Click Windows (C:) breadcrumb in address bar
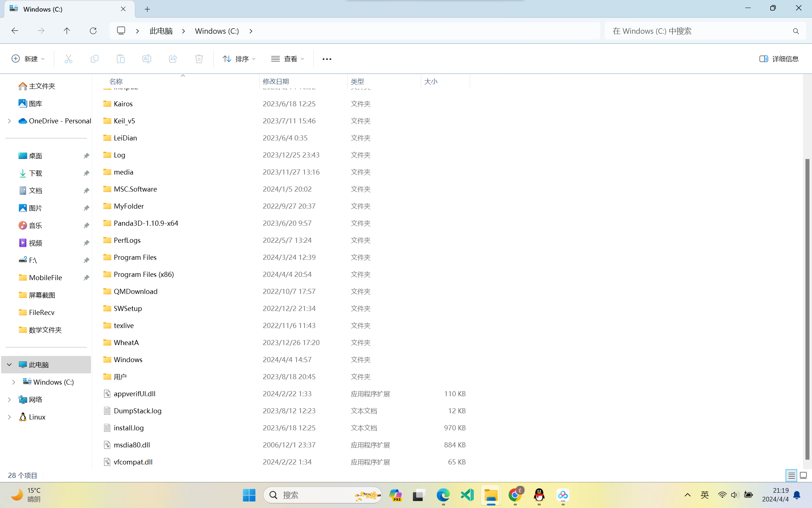 coord(217,31)
